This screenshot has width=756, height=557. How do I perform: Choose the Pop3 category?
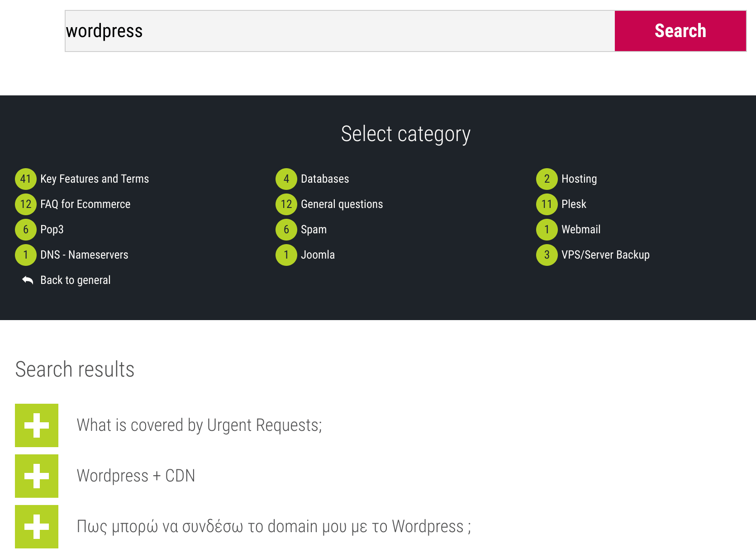click(52, 230)
